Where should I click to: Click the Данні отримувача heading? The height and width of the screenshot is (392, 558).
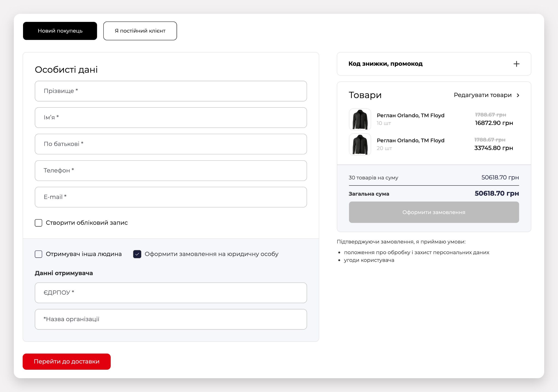[x=64, y=273]
